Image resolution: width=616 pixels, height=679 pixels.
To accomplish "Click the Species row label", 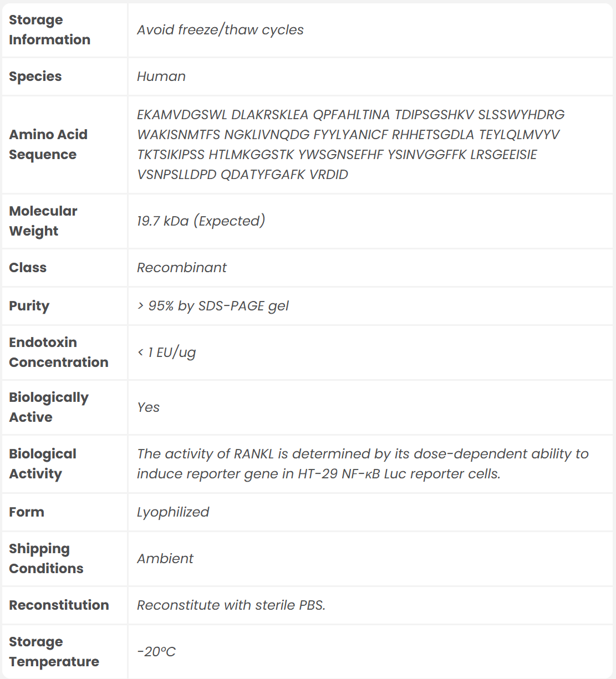I will click(x=35, y=76).
